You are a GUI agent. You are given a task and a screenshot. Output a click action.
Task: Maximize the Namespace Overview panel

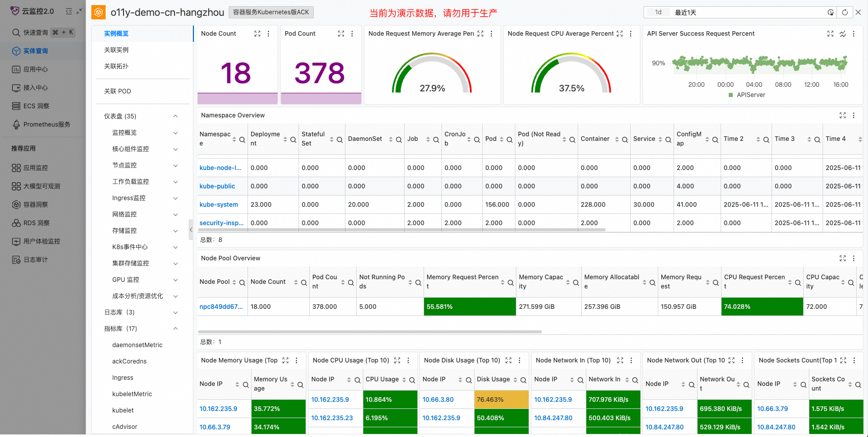click(842, 115)
